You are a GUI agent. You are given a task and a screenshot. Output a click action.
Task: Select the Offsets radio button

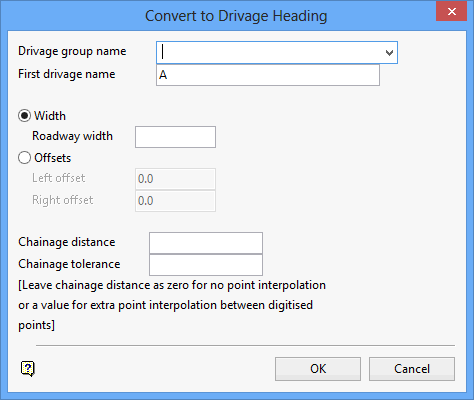(x=24, y=158)
